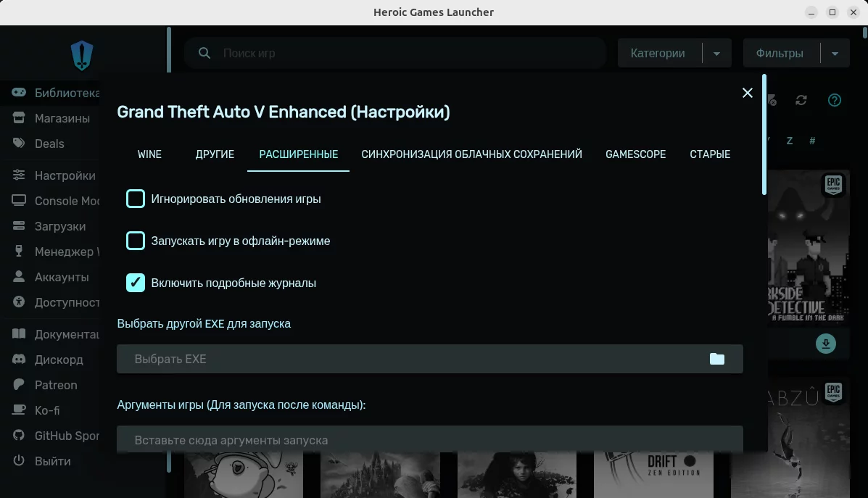Image resolution: width=868 pixels, height=498 pixels.
Task: Open СИНХРОНИЗАЦИЯ ОБЛАЧНЫХ СОХРАНЕНИЙ tab
Action: pyautogui.click(x=471, y=154)
